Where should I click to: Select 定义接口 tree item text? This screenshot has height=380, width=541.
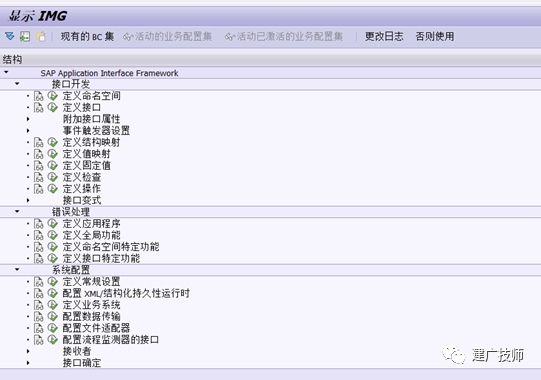click(x=82, y=108)
